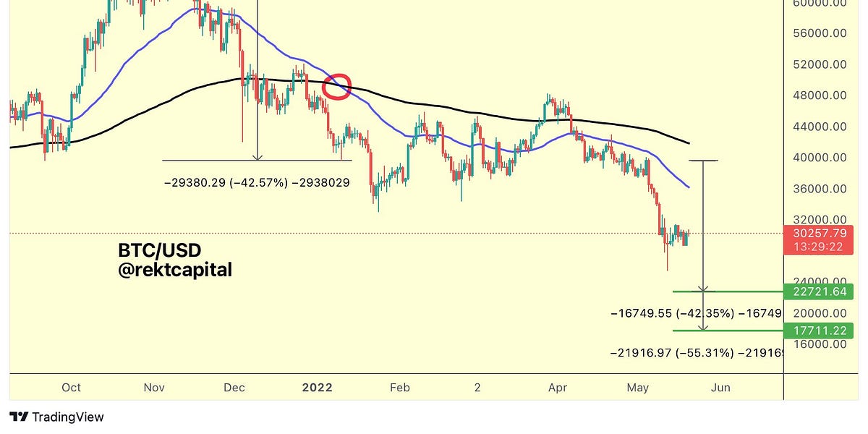The width and height of the screenshot is (868, 434).
Task: Click the Apr label on time axis
Action: pos(558,388)
